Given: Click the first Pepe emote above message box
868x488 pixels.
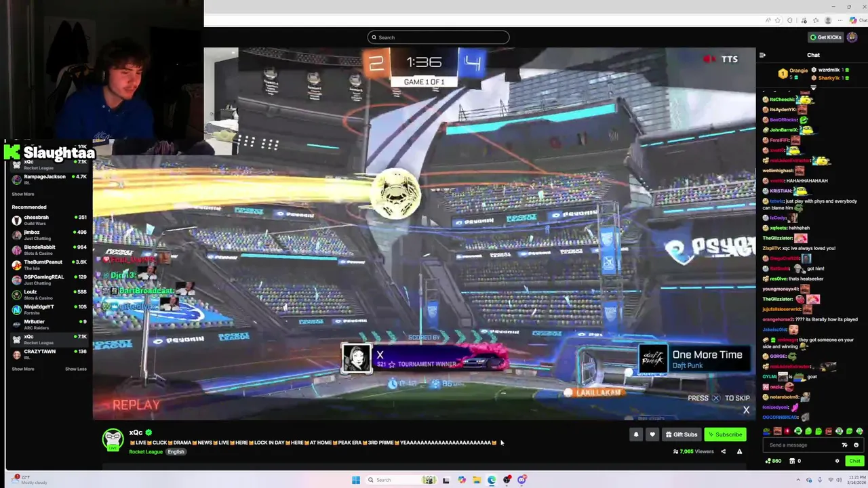Looking at the screenshot, I should pos(766,431).
